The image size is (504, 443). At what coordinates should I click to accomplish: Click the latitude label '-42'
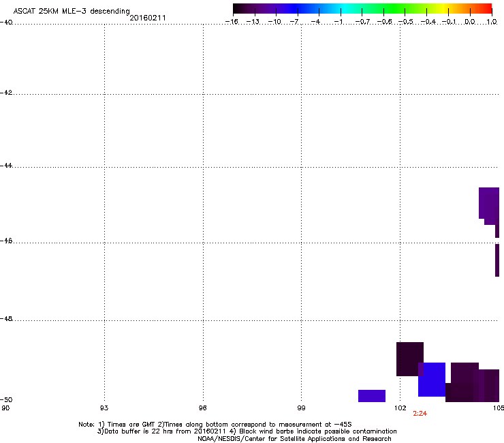6,93
